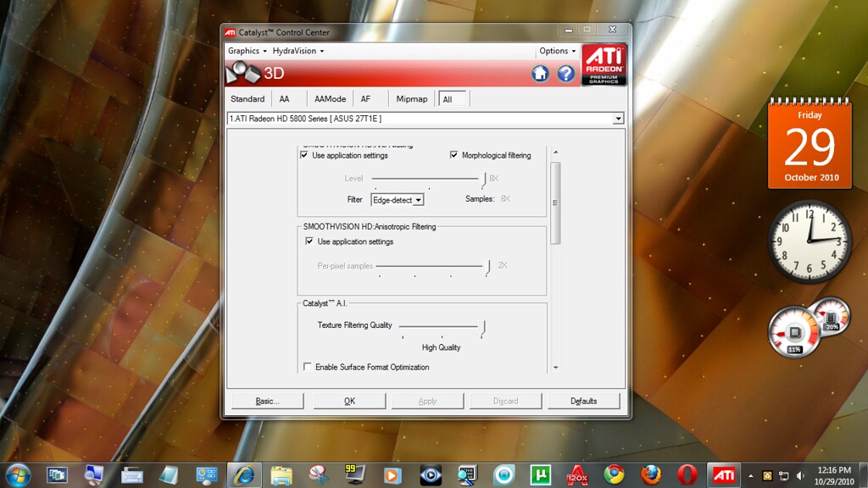The height and width of the screenshot is (488, 868).
Task: Click the Discard button
Action: click(505, 401)
